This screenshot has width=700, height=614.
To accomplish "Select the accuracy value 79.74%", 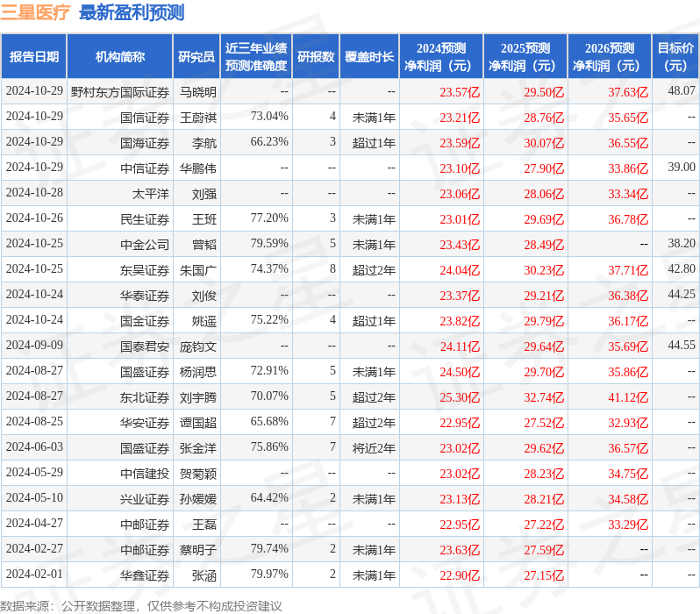I will tap(269, 549).
